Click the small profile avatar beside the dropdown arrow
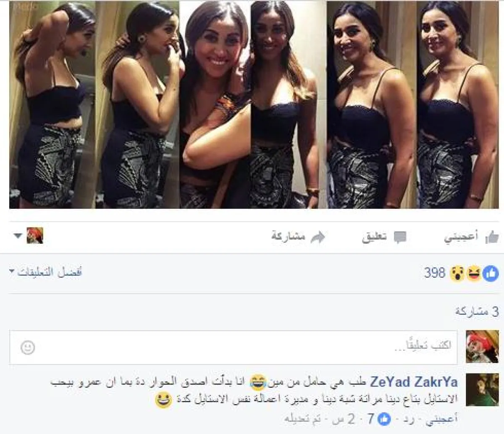Viewport: 504px width, 434px height. (x=35, y=236)
